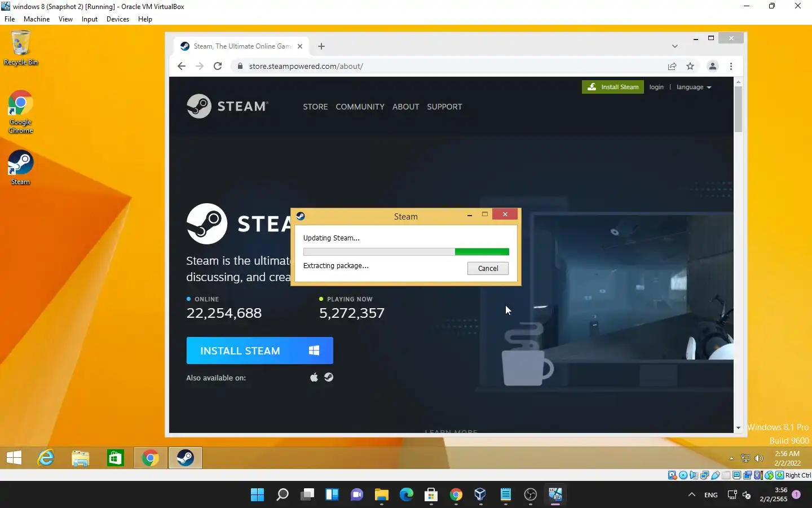Open the language dropdown on Steam page
This screenshot has width=812, height=508.
point(694,87)
